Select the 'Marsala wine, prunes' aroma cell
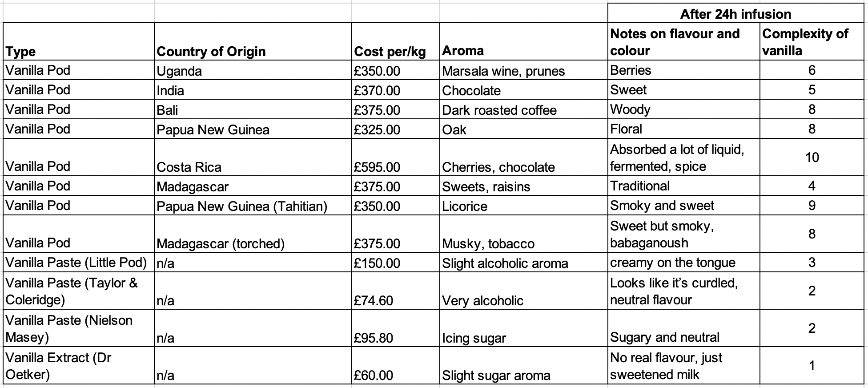Image resolution: width=868 pixels, height=388 pixels. pyautogui.click(x=523, y=70)
